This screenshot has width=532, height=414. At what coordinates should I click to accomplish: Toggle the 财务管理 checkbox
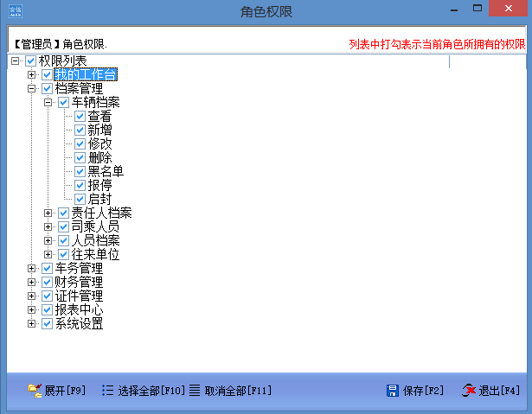tap(48, 282)
